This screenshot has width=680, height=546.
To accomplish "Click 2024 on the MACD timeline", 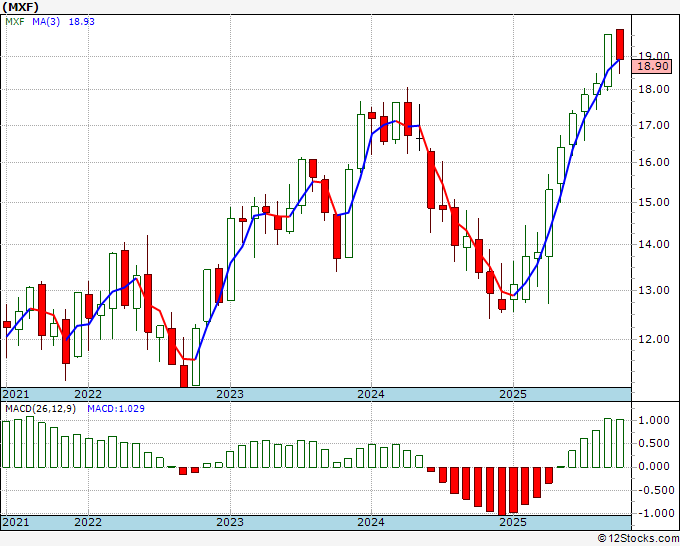I will (x=371, y=522).
